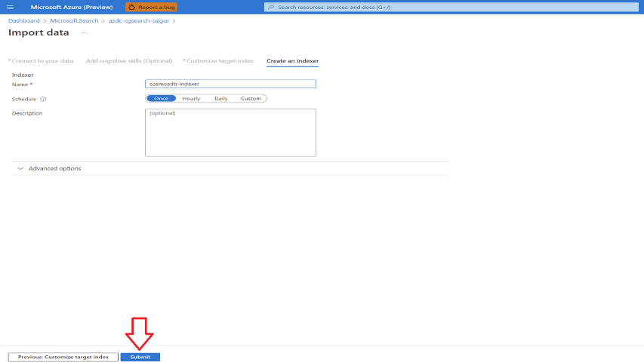Select the Daily schedule option
644x362 pixels.
pos(221,99)
